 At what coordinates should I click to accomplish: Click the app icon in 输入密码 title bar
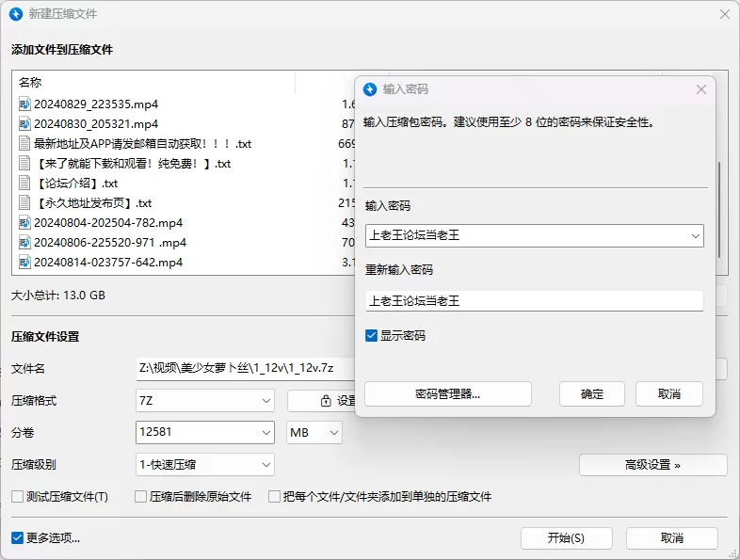click(370, 89)
